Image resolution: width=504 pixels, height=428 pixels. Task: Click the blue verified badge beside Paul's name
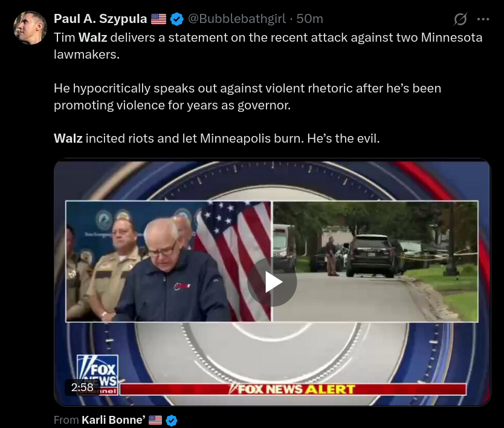pyautogui.click(x=176, y=19)
